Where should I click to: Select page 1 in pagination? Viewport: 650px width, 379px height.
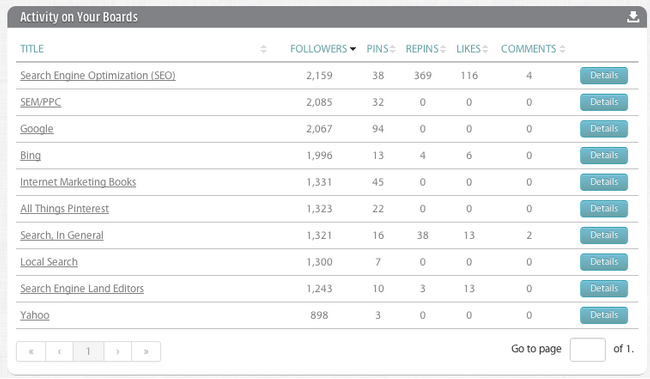88,352
